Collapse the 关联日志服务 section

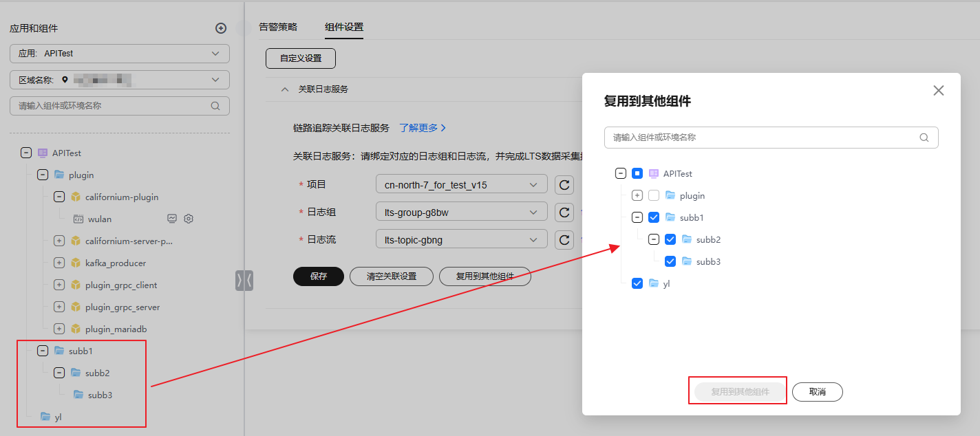285,89
